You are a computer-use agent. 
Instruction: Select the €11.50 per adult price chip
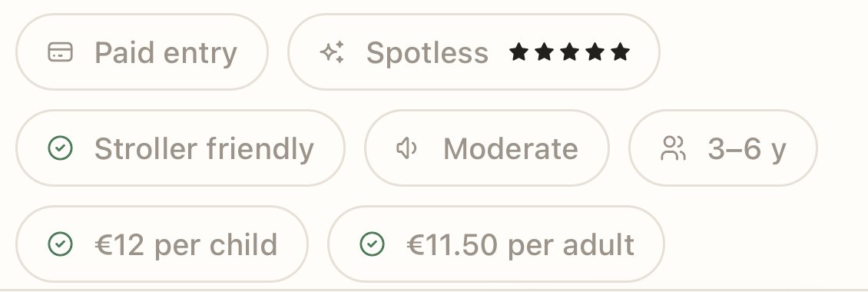click(x=496, y=244)
